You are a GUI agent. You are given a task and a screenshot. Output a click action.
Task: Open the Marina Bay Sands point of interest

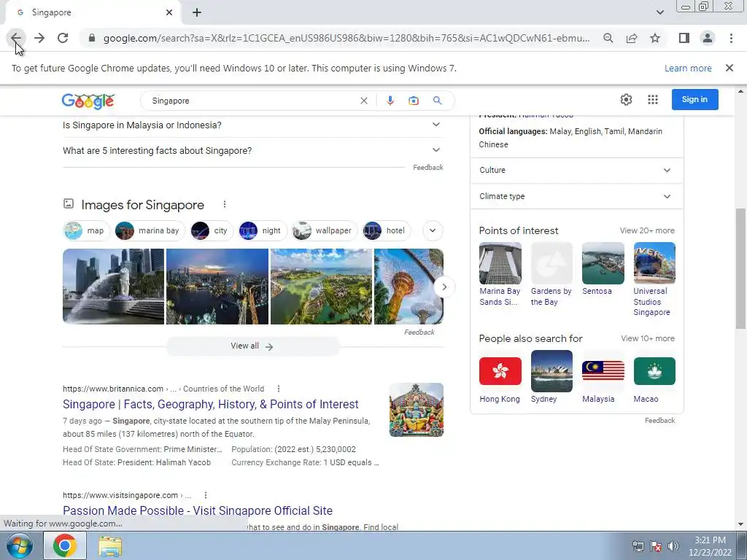pyautogui.click(x=500, y=274)
